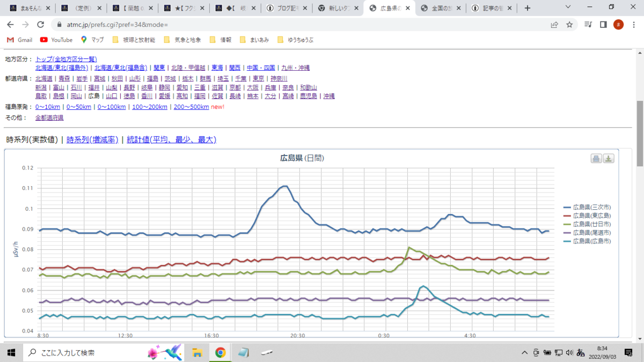Viewport: 644px width, 362px height.
Task: Bookmark this page with star icon
Action: pyautogui.click(x=569, y=25)
